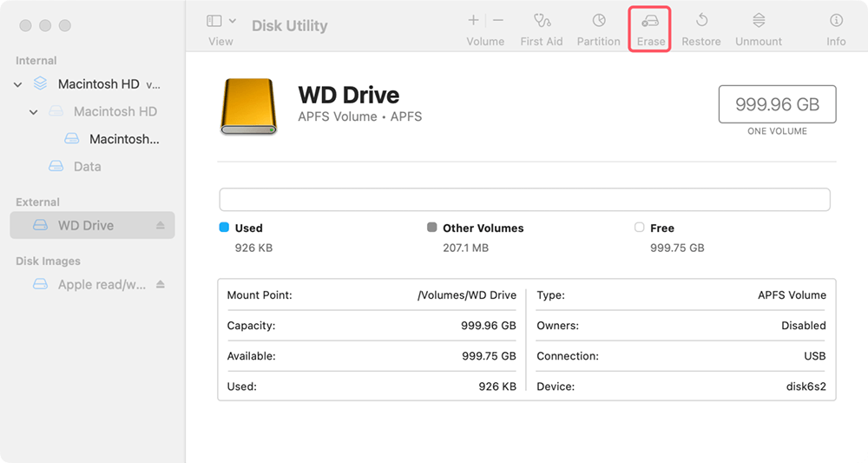The image size is (868, 463).
Task: Click the Disk Images section header
Action: click(x=48, y=261)
